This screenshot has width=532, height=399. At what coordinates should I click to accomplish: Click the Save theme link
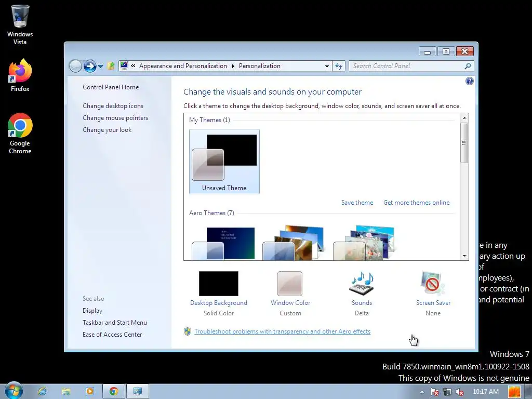pyautogui.click(x=357, y=203)
